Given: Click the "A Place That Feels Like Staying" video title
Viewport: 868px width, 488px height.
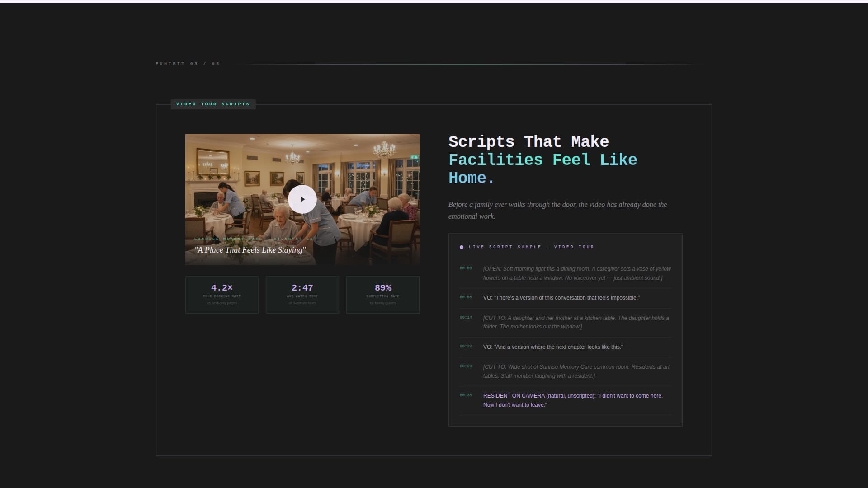Looking at the screenshot, I should (x=250, y=249).
